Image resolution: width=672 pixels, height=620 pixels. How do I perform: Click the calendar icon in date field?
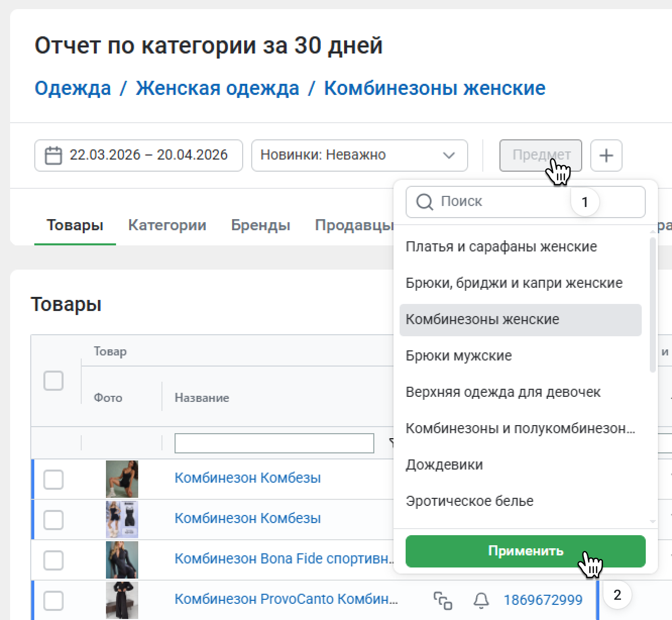[53, 155]
